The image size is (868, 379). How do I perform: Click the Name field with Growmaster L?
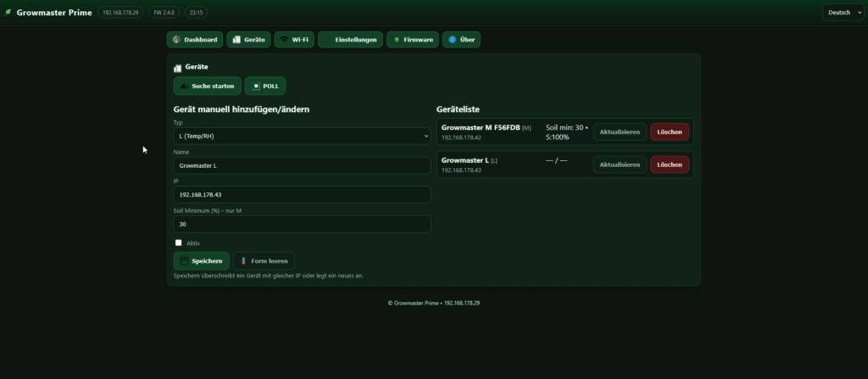(303, 165)
